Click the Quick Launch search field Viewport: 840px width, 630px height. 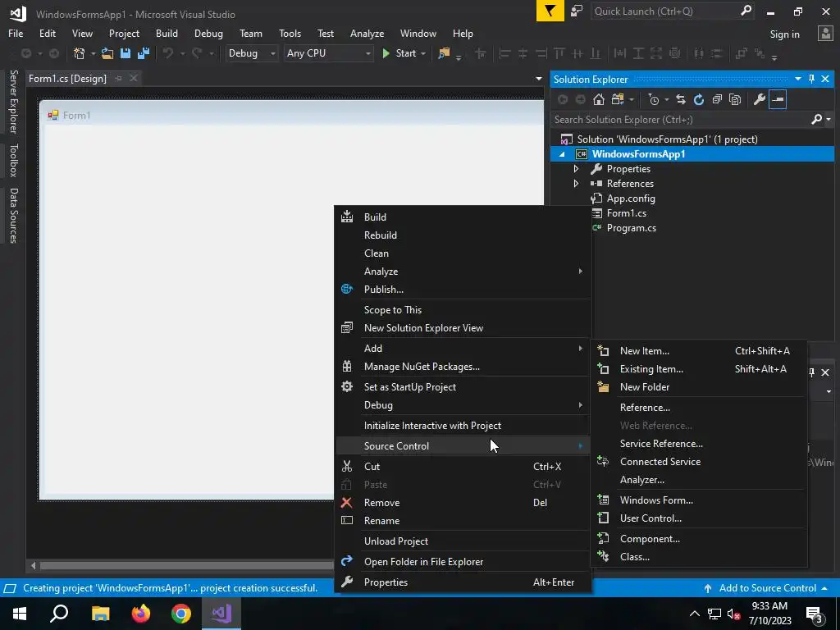click(x=664, y=11)
